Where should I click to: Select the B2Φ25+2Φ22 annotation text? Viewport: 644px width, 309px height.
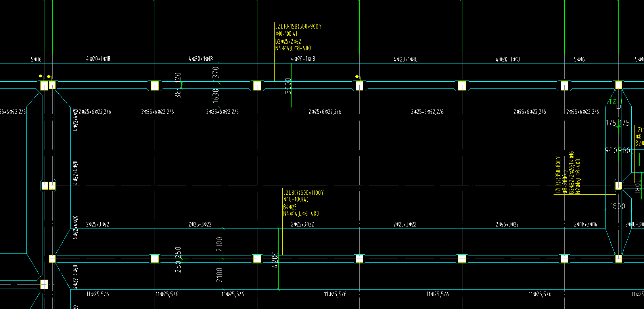288,41
